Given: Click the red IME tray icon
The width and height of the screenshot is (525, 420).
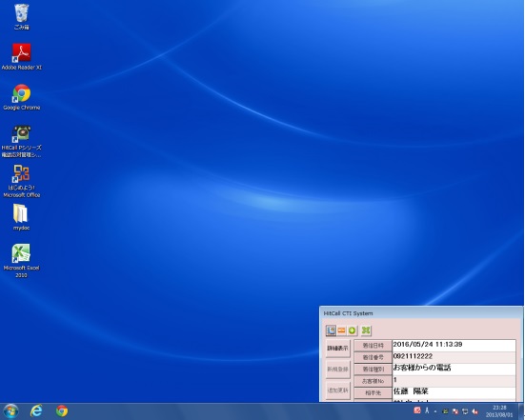Looking at the screenshot, I should point(417,410).
